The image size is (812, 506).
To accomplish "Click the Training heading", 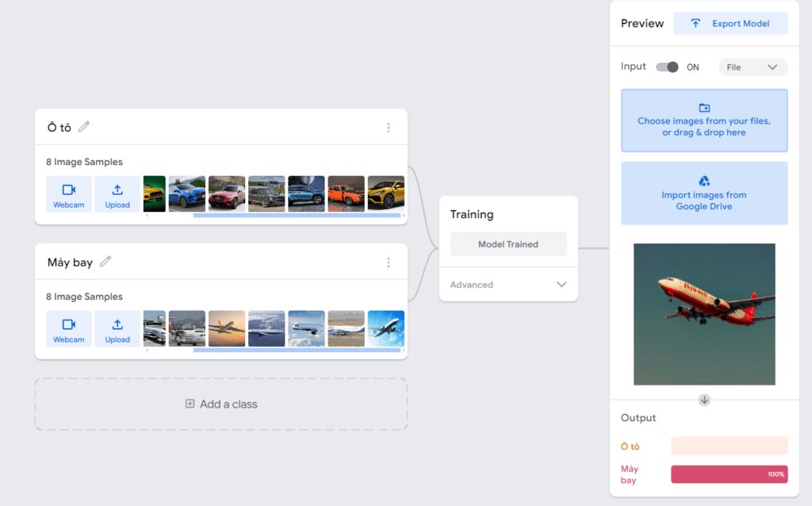I will coord(472,214).
